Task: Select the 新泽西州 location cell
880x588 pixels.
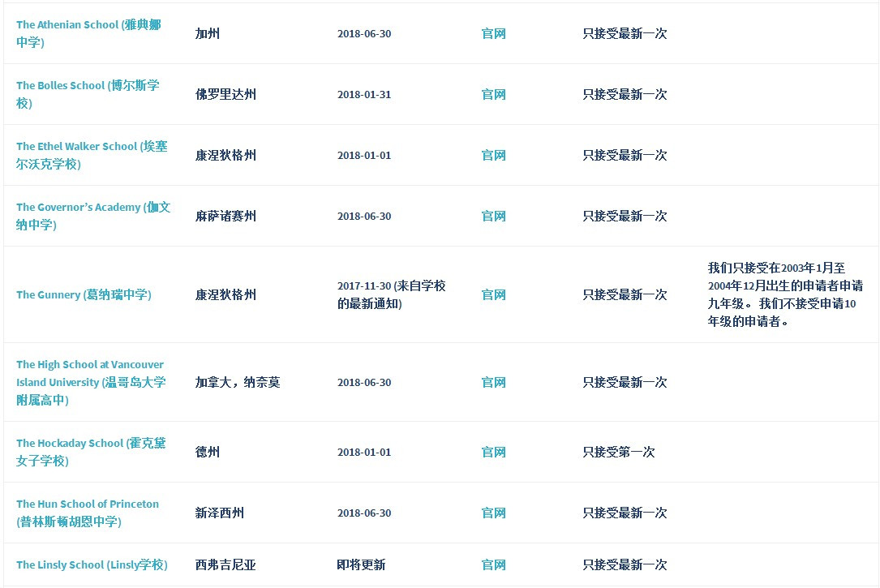Action: pyautogui.click(x=220, y=513)
